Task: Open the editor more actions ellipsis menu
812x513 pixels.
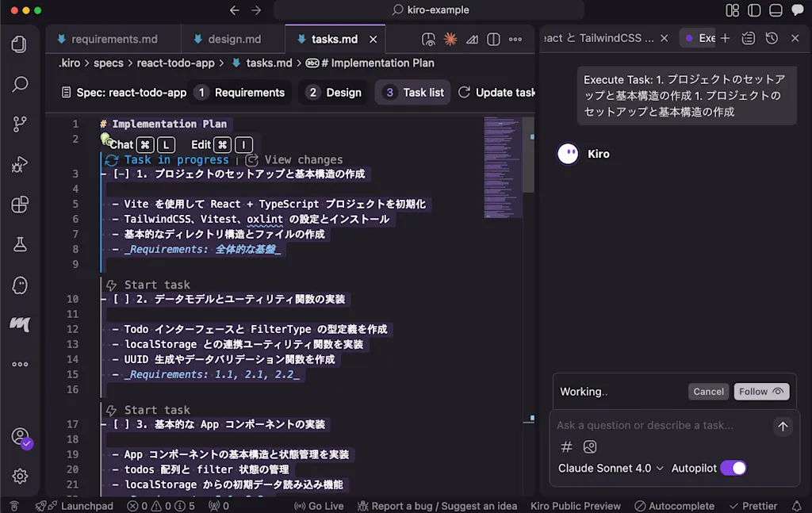Action: [515, 40]
